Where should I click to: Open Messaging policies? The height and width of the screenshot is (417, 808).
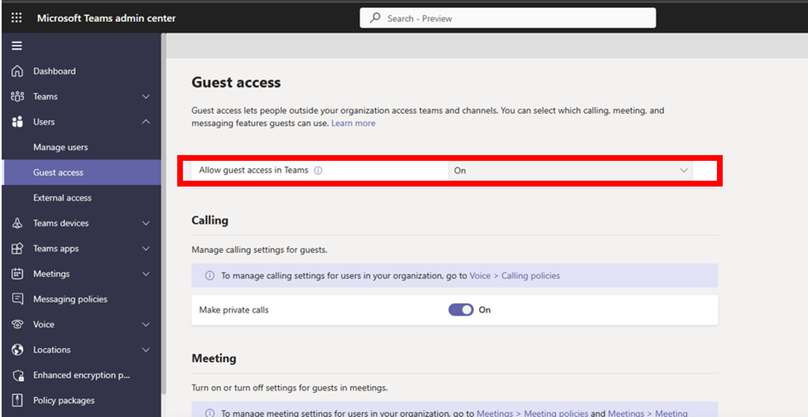coord(70,299)
